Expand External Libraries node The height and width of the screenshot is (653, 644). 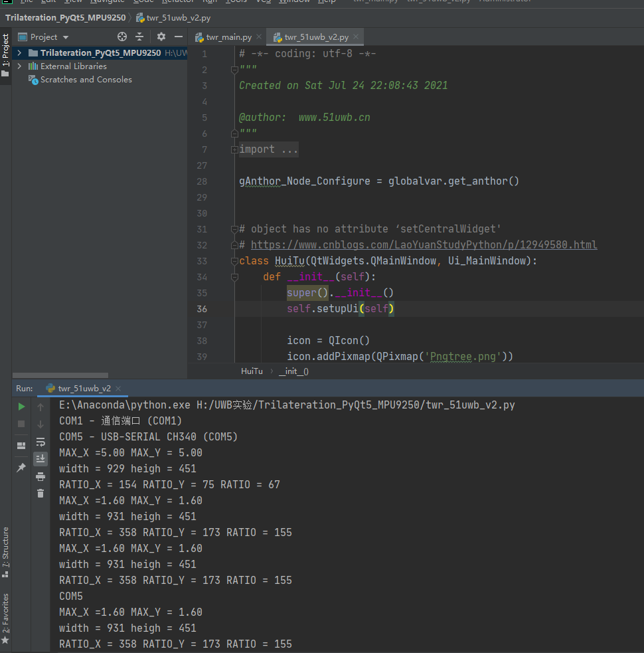19,66
